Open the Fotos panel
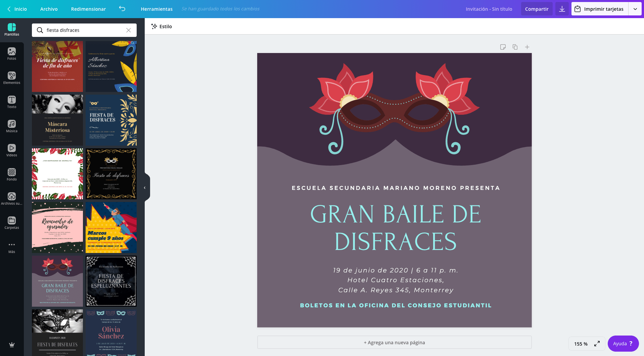Screen dimensions: 644x356 12,54
